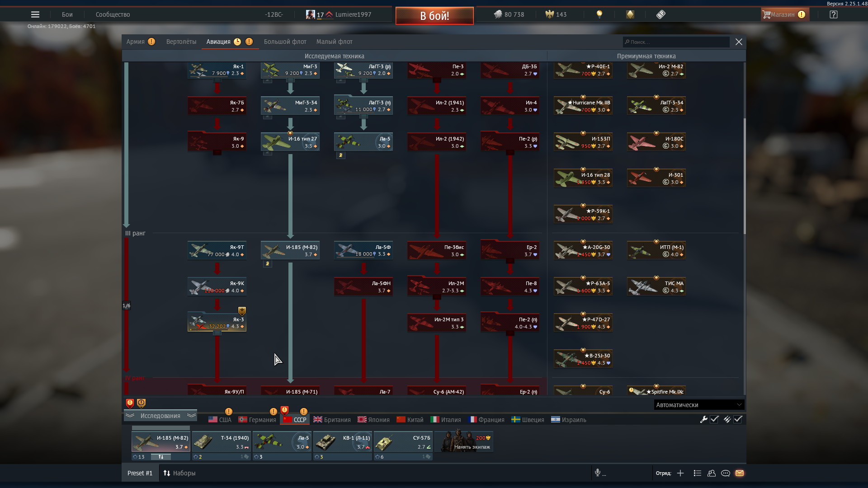The image size is (868, 488).
Task: Close the research tree window
Action: pyautogui.click(x=739, y=42)
